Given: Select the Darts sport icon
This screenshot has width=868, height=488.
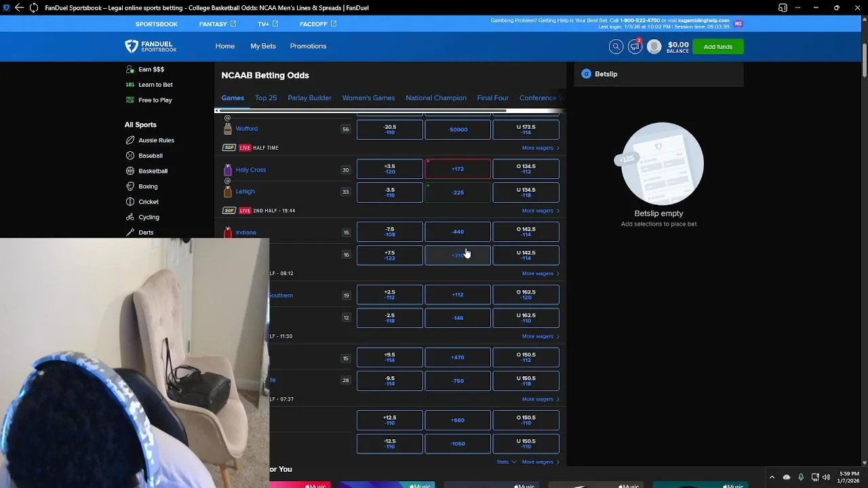Looking at the screenshot, I should point(130,232).
